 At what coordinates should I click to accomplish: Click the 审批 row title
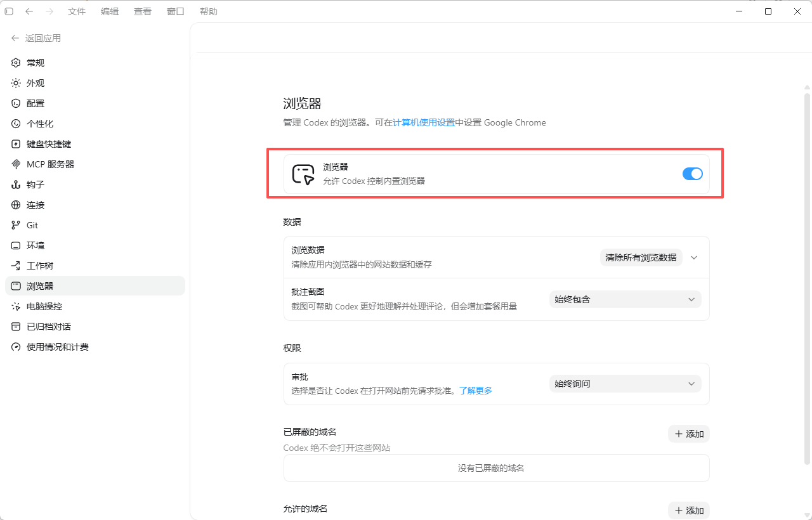[299, 377]
